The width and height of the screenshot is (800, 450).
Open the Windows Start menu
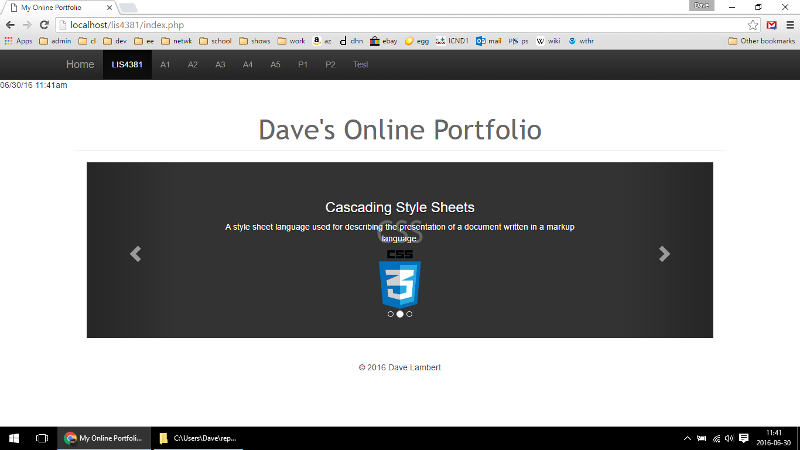click(x=14, y=438)
